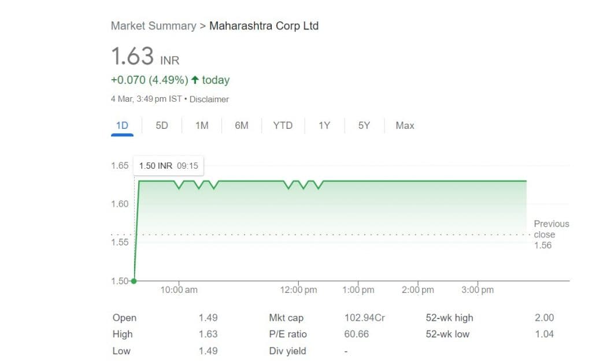592x364 pixels.
Task: Click the P/E ratio value 60.66
Action: click(357, 334)
